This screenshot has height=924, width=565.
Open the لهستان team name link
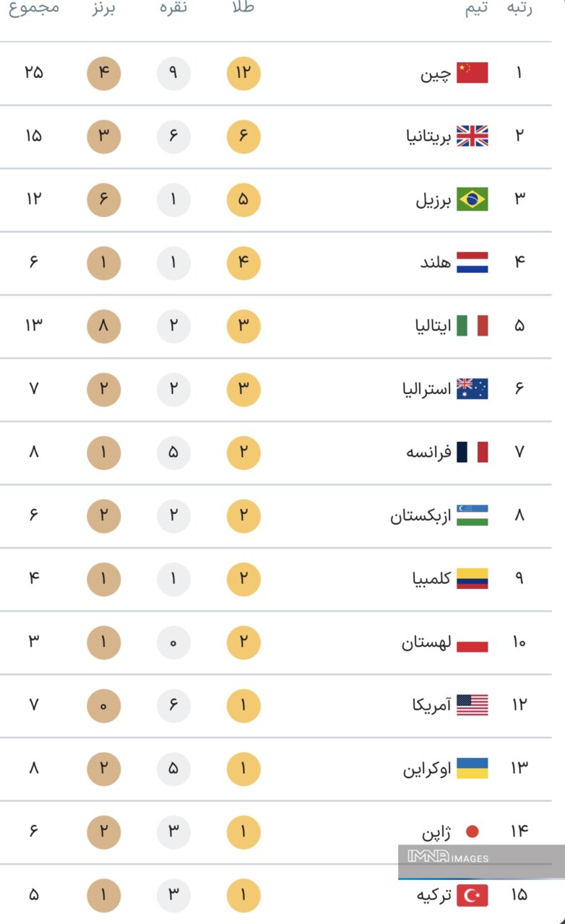pyautogui.click(x=426, y=642)
